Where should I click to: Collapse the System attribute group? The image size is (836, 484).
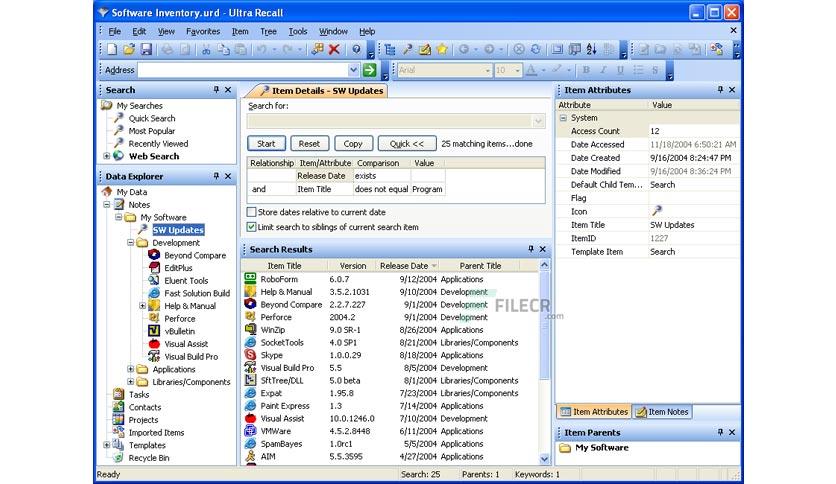click(x=563, y=118)
